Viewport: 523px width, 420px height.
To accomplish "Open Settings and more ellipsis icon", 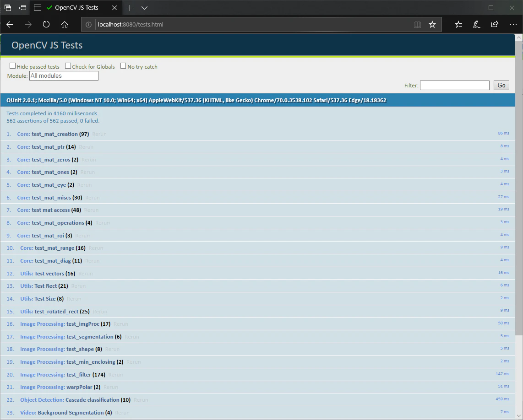I will [x=513, y=24].
